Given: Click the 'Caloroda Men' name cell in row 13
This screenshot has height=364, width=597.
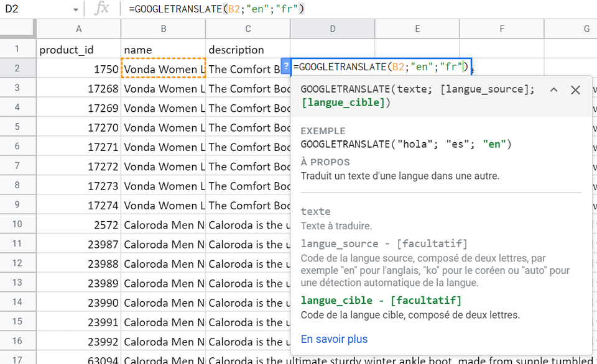Looking at the screenshot, I should 164,282.
